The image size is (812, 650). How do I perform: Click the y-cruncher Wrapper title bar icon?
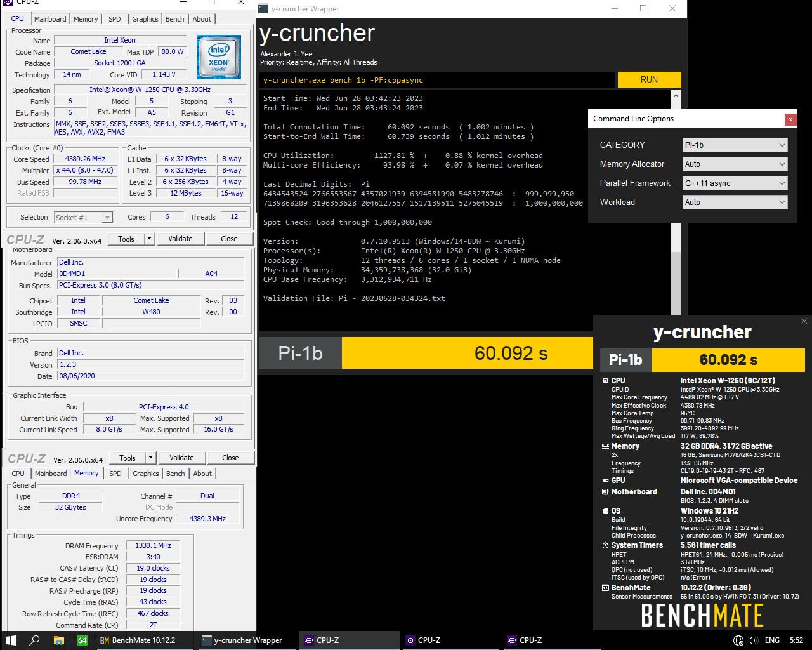coord(263,9)
